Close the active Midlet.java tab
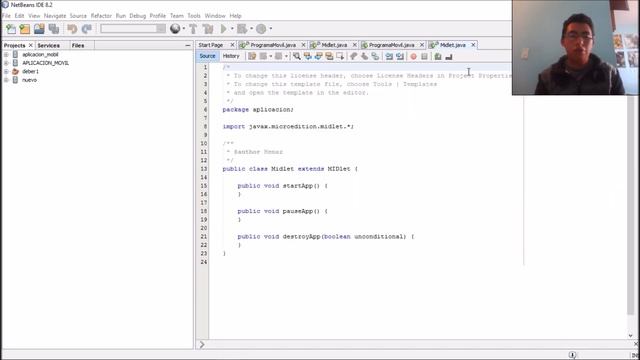 coord(473,45)
